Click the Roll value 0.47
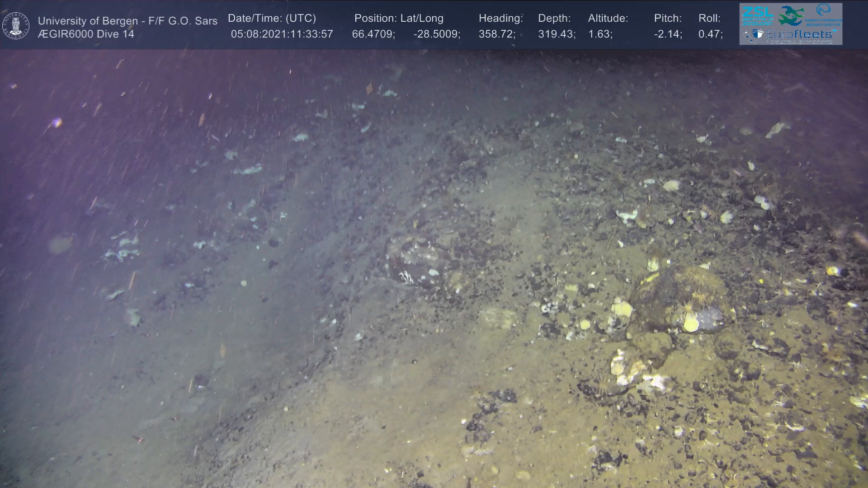This screenshot has height=488, width=868. (710, 34)
